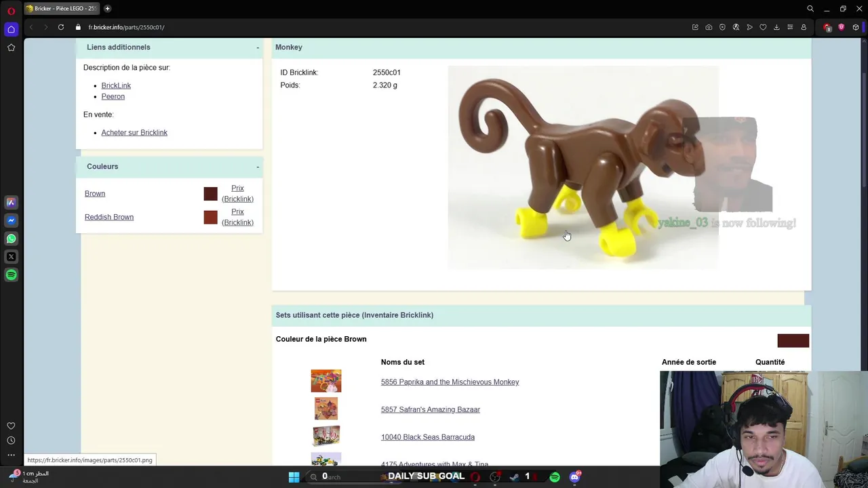Open Spotify from the taskbar

(x=555, y=477)
